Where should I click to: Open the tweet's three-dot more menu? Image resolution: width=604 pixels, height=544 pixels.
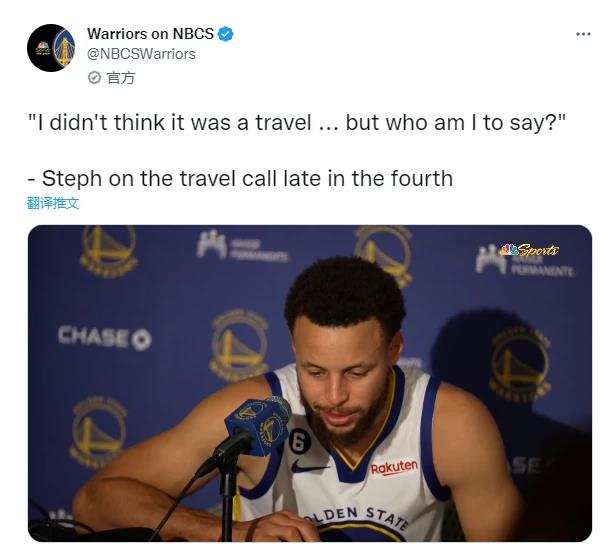point(583,34)
